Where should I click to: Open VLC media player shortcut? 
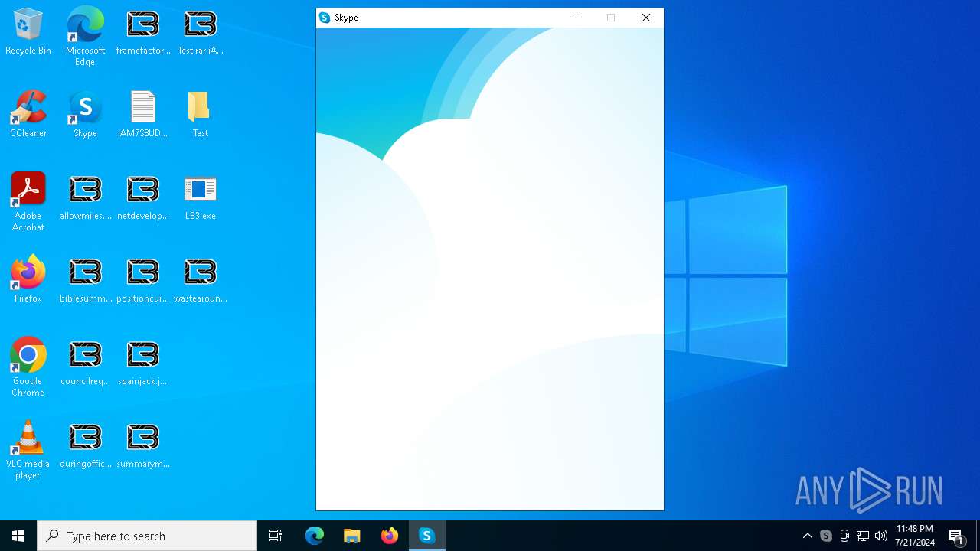click(x=28, y=451)
